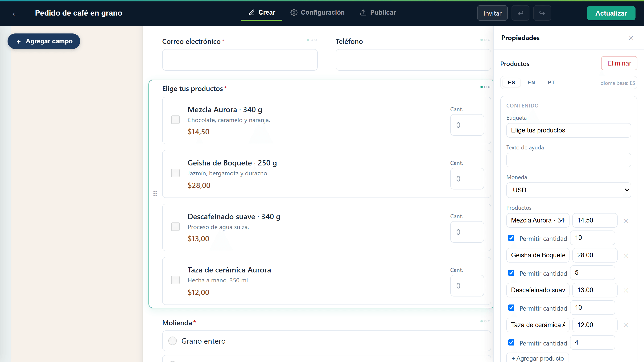Check the Geisha de Boquete product checkbox
Viewport: 644px width, 362px height.
[175, 173]
